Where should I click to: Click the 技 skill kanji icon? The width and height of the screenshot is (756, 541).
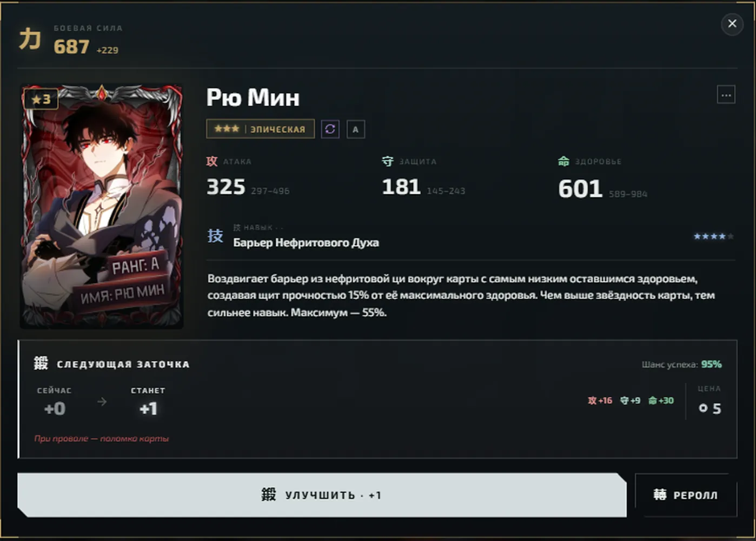coord(215,235)
